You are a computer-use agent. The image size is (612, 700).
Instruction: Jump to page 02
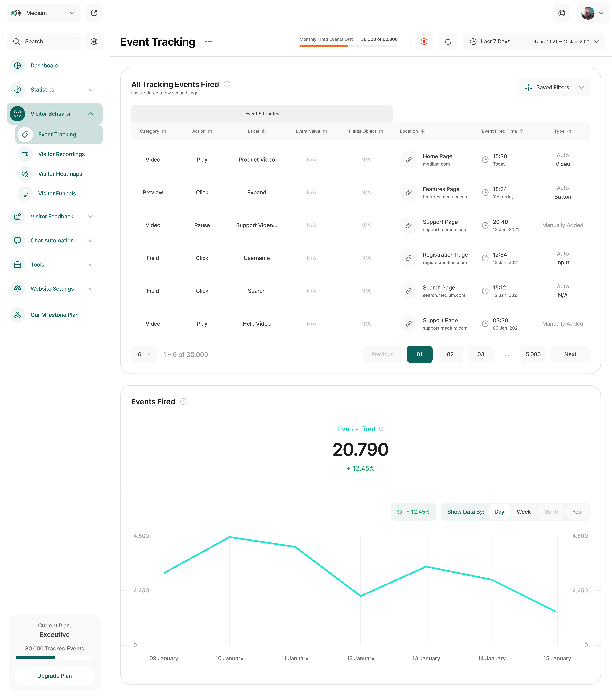(450, 354)
